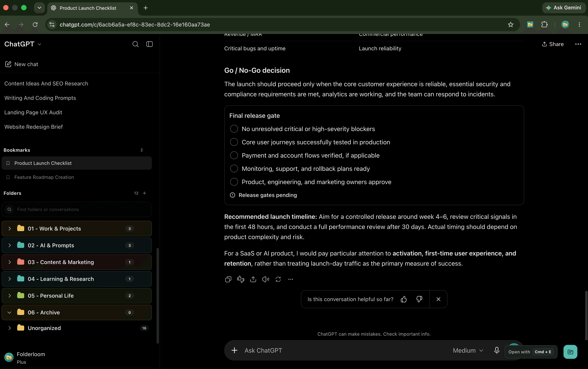Click the thumbs feedback icon under response
This screenshot has height=369, width=588.
click(241, 279)
